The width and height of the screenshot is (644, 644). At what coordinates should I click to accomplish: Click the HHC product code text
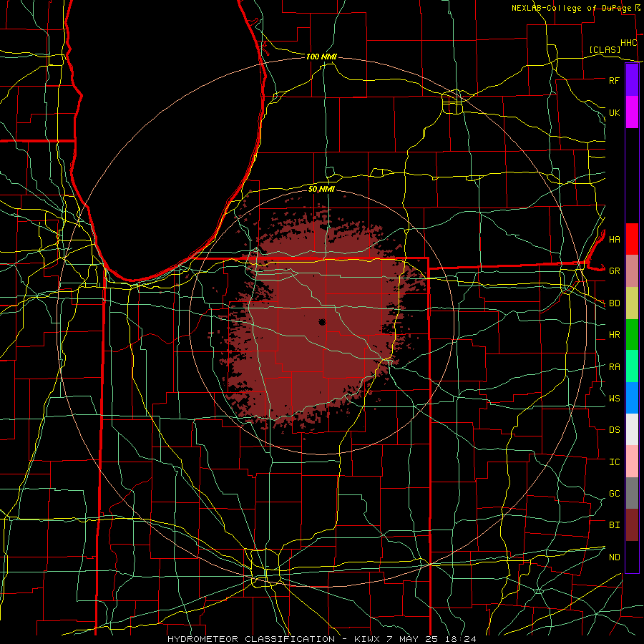point(628,43)
